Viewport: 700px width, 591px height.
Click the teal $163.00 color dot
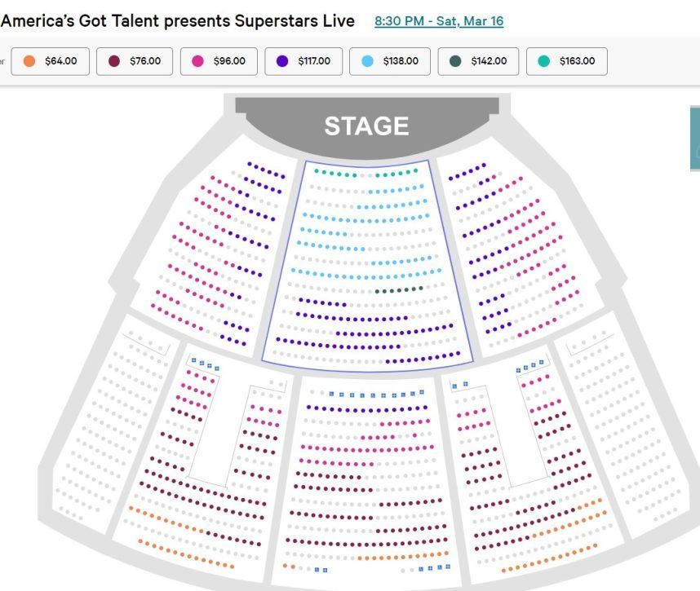click(x=543, y=61)
